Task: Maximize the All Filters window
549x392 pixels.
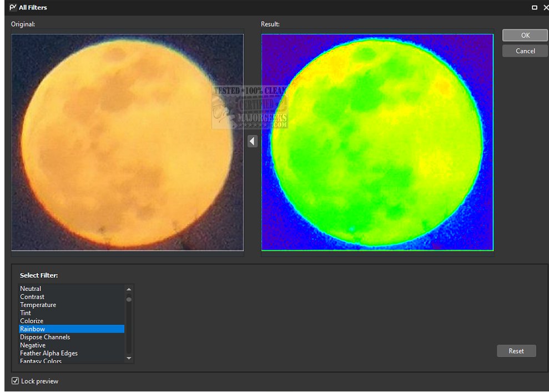Action: click(x=535, y=7)
